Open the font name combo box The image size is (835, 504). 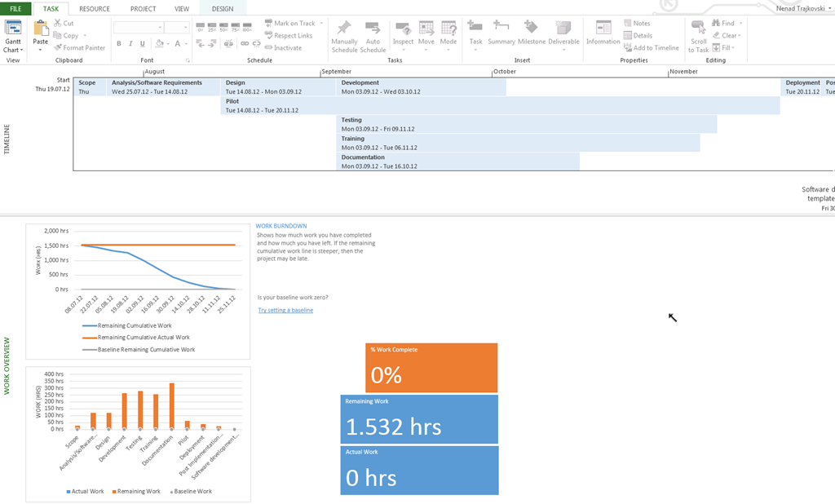click(137, 27)
